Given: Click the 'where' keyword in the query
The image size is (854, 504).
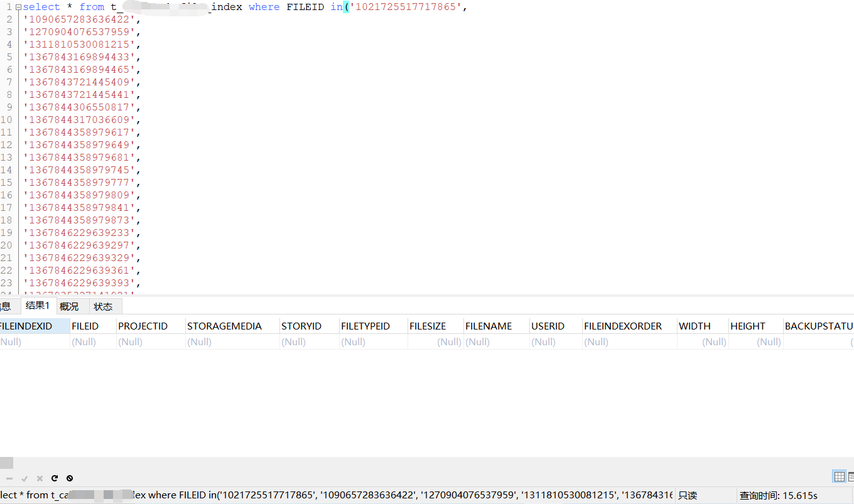Looking at the screenshot, I should click(264, 7).
